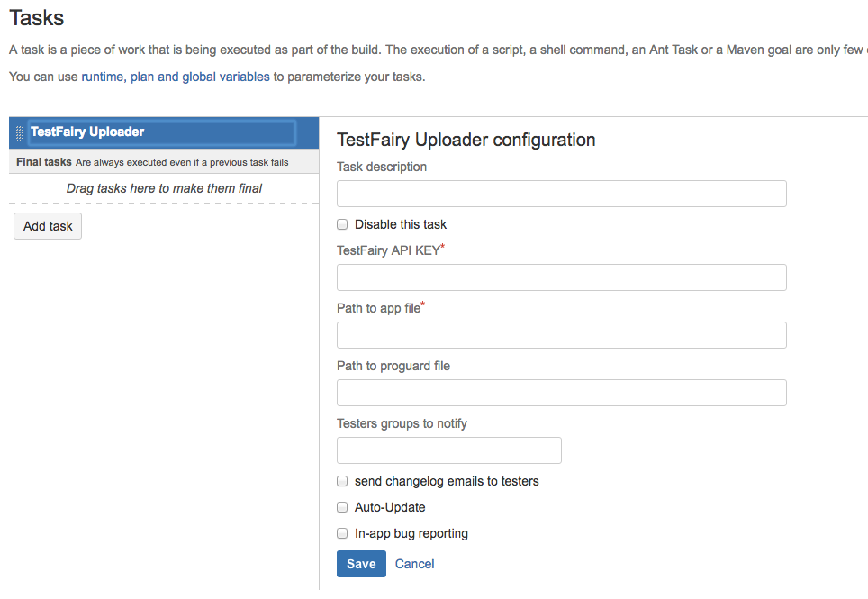
Task: Click the Testers groups to notify field
Action: (448, 449)
